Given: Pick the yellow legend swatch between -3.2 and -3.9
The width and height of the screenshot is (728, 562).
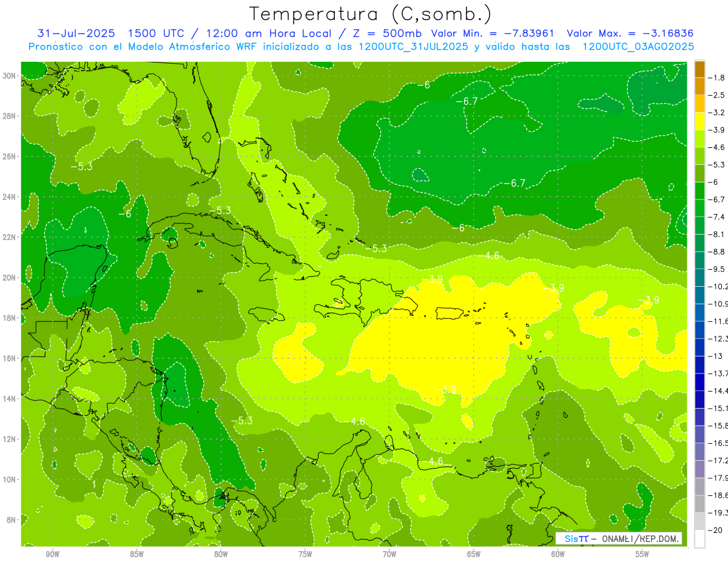Looking at the screenshot, I should [699, 121].
